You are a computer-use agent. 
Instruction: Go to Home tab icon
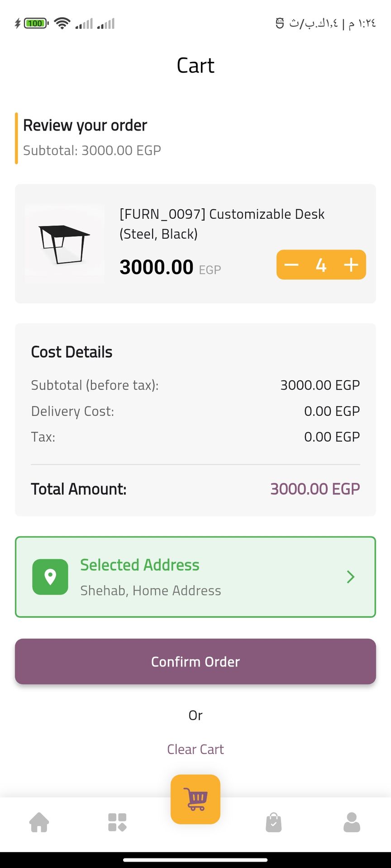39,822
